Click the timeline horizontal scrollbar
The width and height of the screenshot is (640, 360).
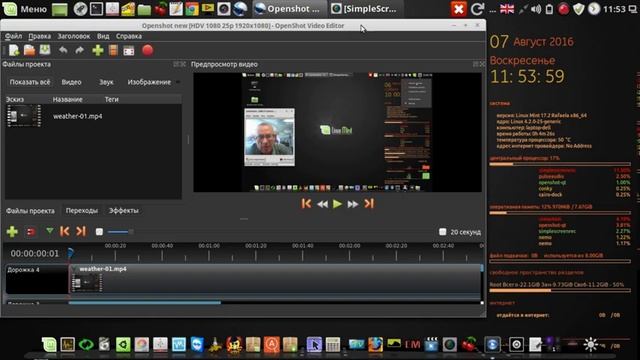(x=145, y=302)
